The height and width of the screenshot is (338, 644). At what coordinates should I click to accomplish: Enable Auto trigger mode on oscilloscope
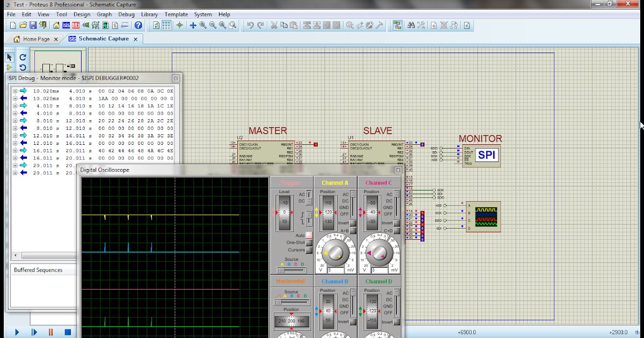click(309, 236)
